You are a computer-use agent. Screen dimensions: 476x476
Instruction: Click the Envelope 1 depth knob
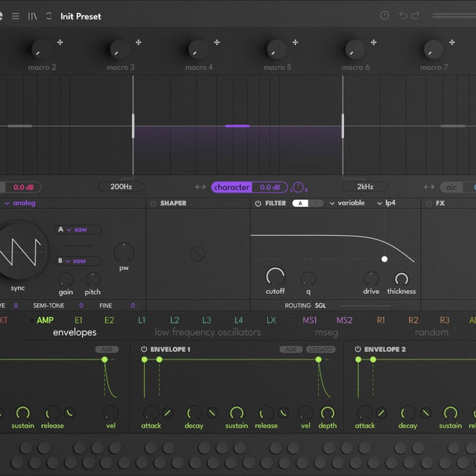[x=328, y=413]
